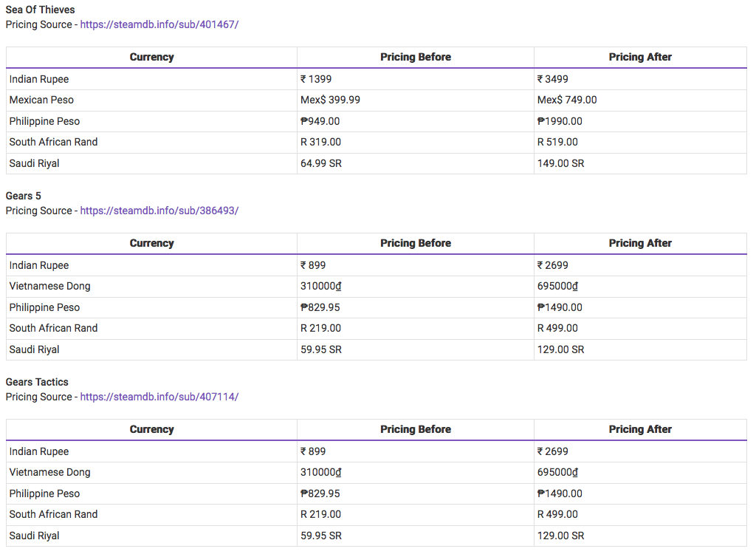Click the Gears Tactics heading
This screenshot has height=557, width=756.
(37, 382)
